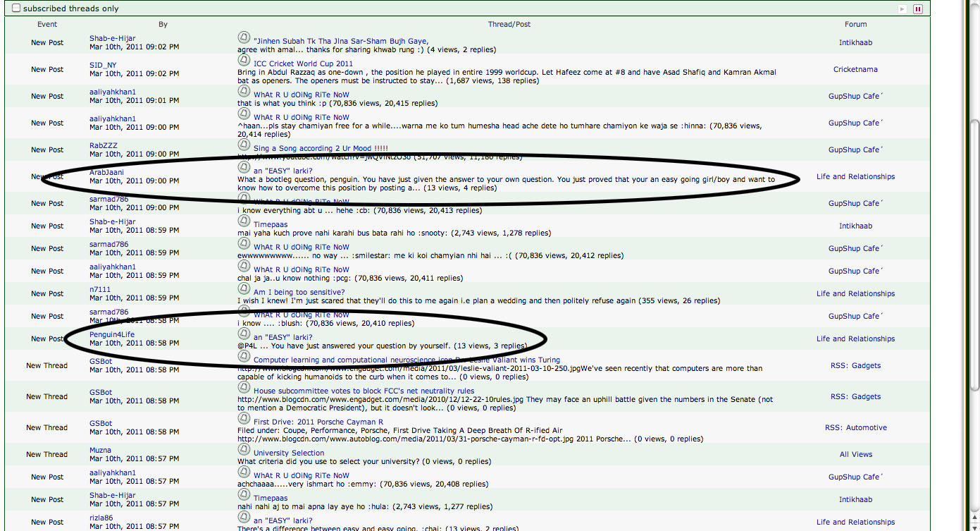Click the post icon beside Sing a Song according 2 Ur Mood
Image resolution: width=980 pixels, height=531 pixels.
tap(244, 146)
